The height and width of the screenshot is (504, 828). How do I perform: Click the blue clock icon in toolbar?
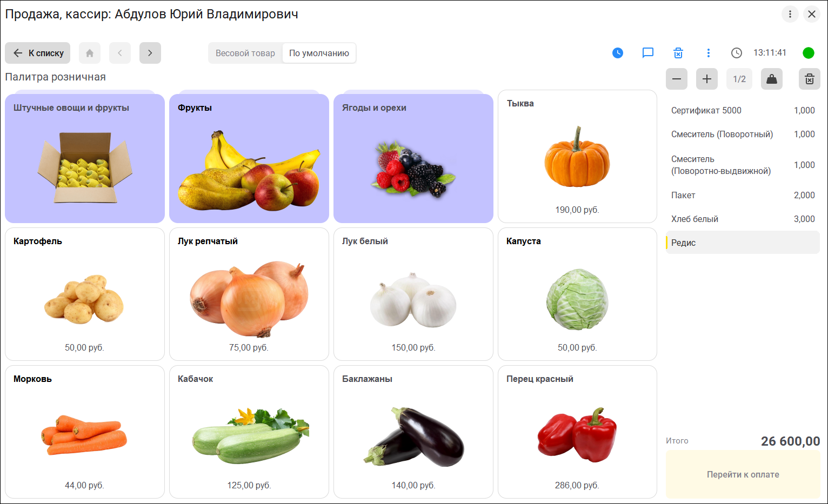pyautogui.click(x=618, y=53)
